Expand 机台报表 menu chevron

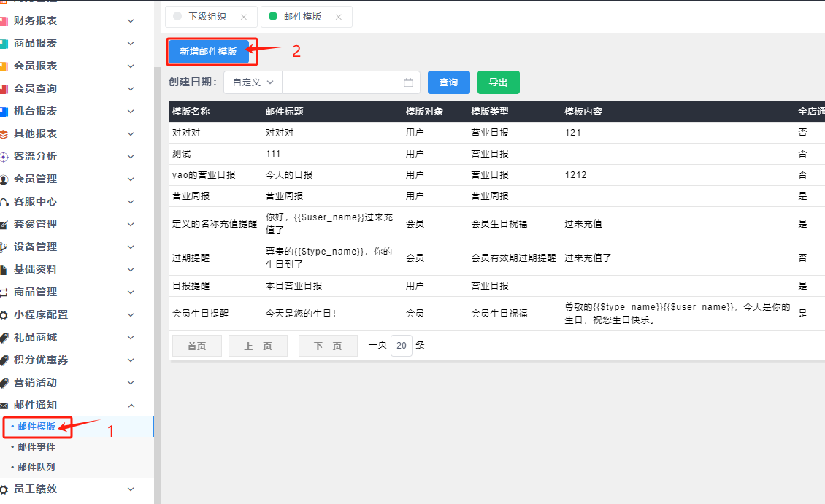pos(131,112)
